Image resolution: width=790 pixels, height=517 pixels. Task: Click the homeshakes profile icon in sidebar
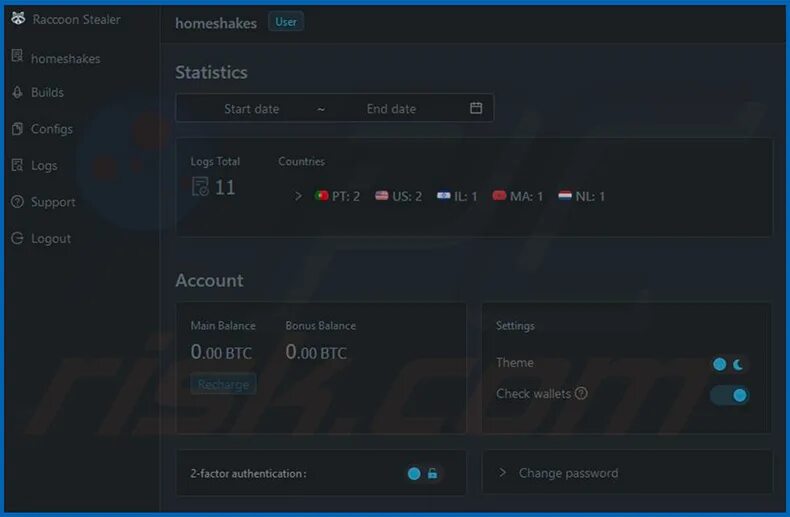coord(17,55)
